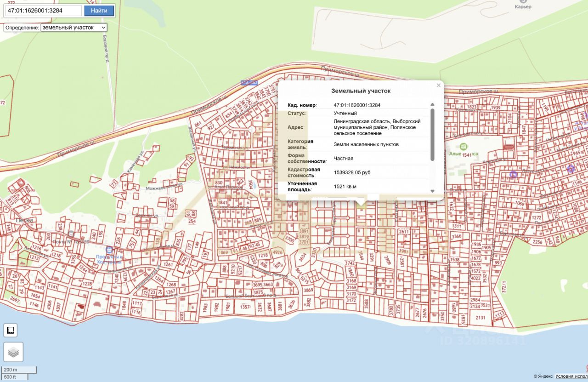The image size is (588, 382).
Task: Click the popup scrollbar up arrow
Action: (x=432, y=104)
